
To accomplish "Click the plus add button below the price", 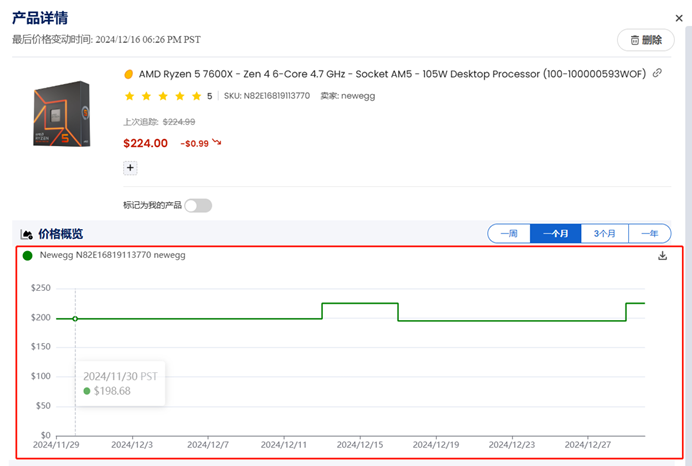I will click(130, 168).
